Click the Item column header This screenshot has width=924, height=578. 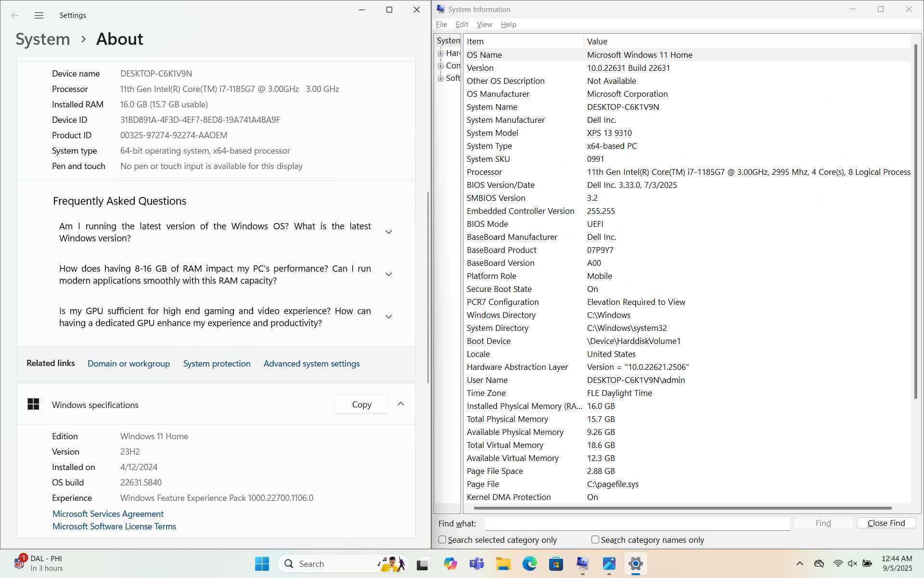click(524, 41)
